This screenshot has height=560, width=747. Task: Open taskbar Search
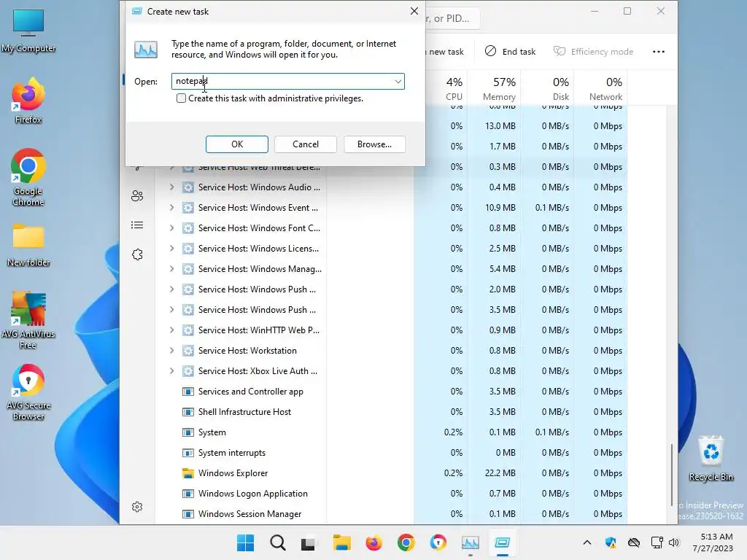click(278, 542)
